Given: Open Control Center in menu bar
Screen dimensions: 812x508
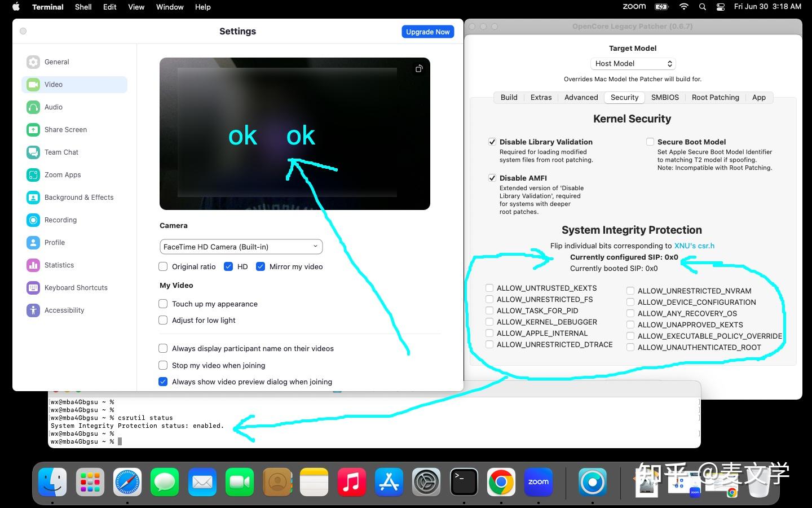Looking at the screenshot, I should pyautogui.click(x=721, y=7).
